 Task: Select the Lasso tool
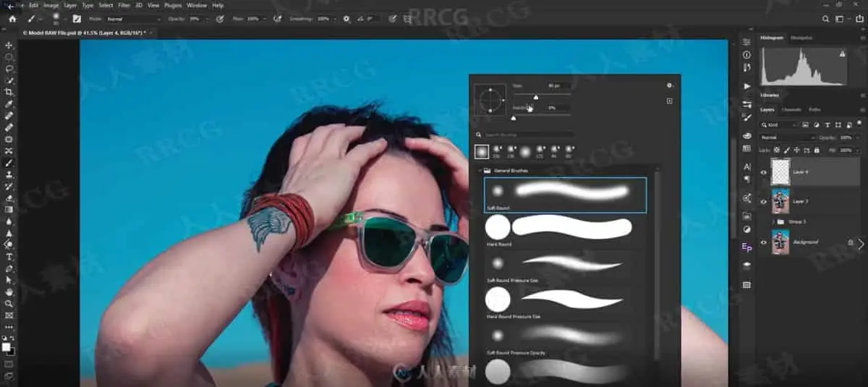click(x=9, y=69)
